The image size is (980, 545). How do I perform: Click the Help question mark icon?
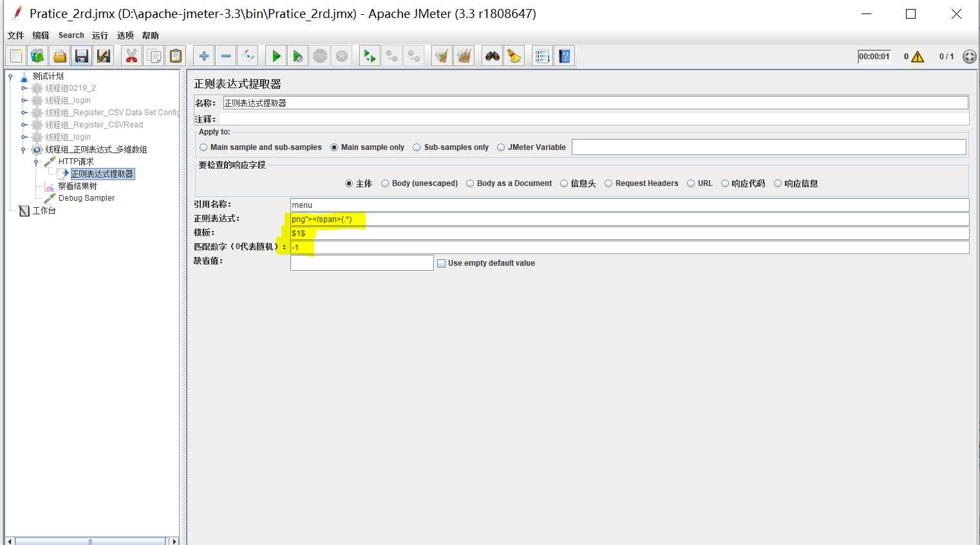[565, 56]
